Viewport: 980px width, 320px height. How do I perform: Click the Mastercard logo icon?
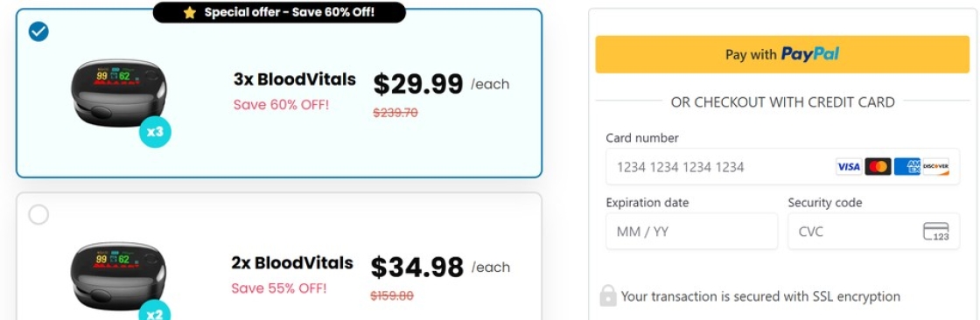(x=878, y=167)
